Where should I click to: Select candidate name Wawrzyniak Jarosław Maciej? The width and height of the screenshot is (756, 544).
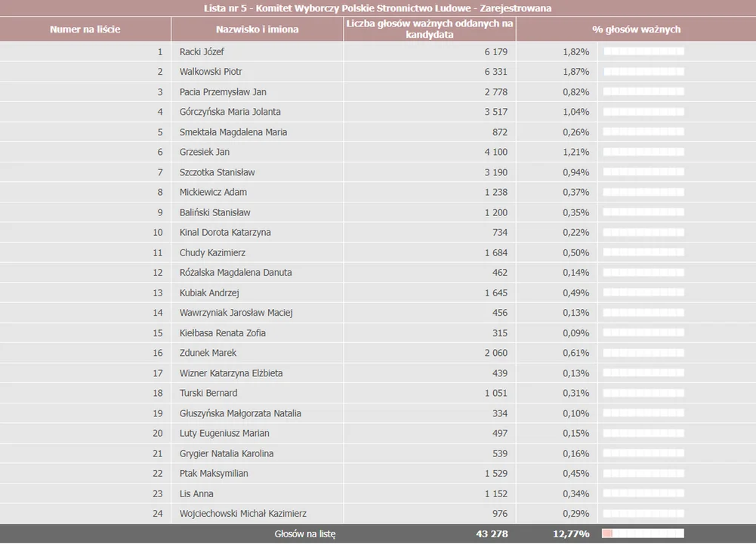coord(236,313)
